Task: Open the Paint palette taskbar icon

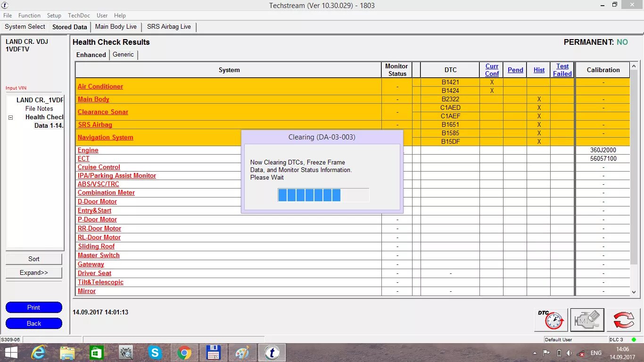Action: tap(242, 353)
